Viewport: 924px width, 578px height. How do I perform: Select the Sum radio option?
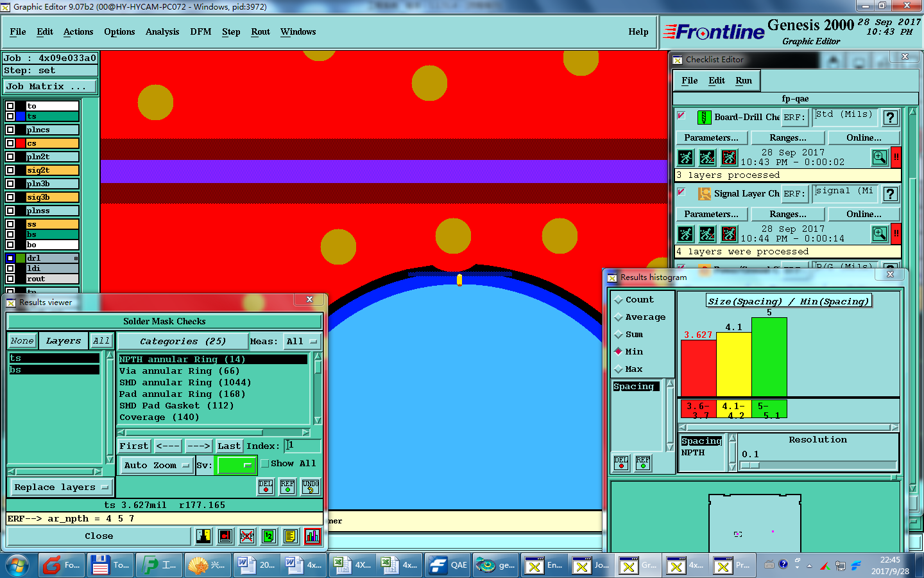click(619, 335)
